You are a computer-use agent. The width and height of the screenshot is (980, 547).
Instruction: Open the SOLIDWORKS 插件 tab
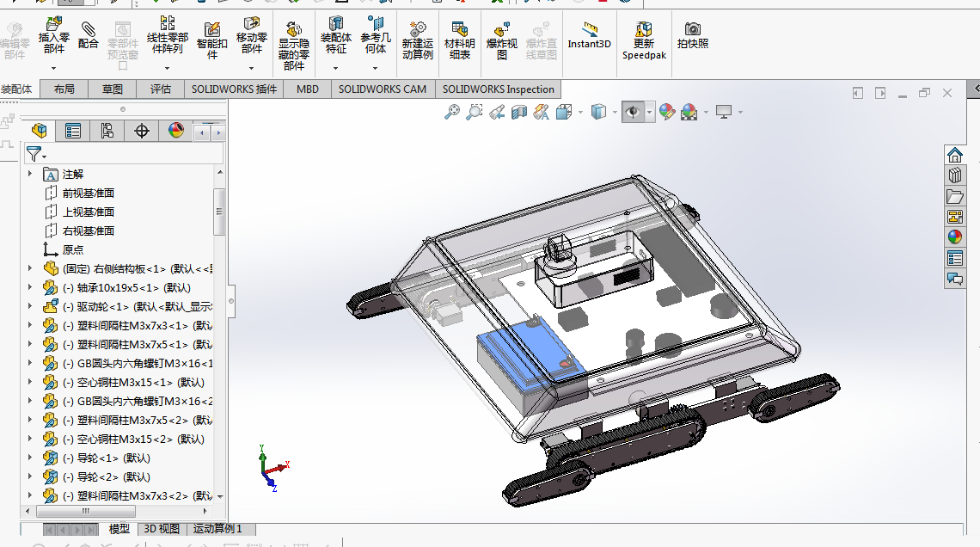(x=234, y=89)
